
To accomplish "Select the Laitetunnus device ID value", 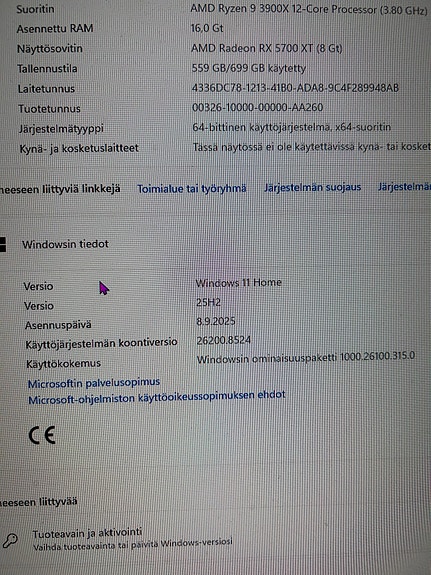I will coord(295,88).
